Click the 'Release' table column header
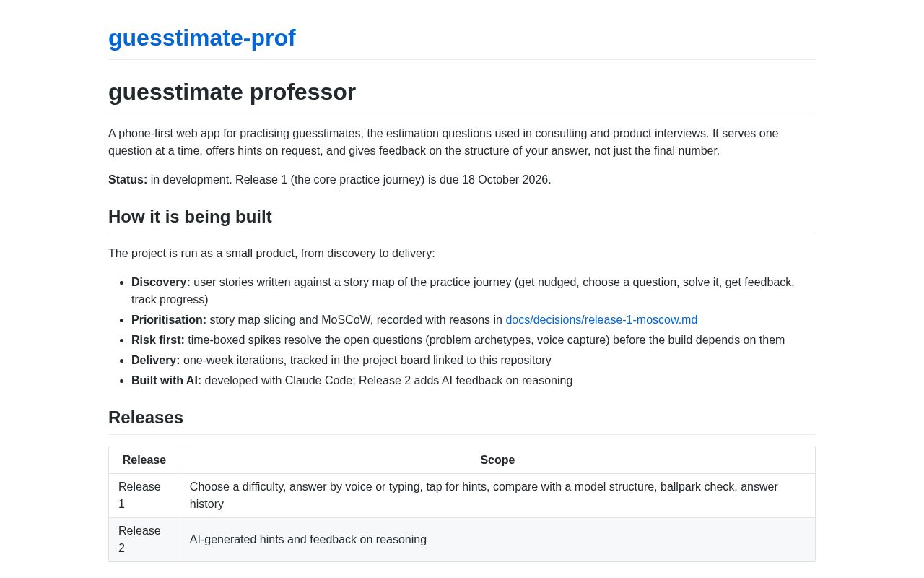924x578 pixels. 144,460
